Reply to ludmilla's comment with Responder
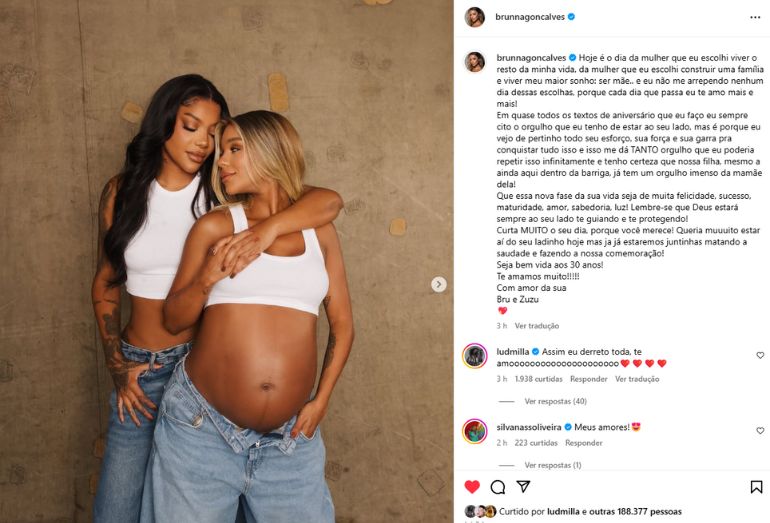 point(588,379)
